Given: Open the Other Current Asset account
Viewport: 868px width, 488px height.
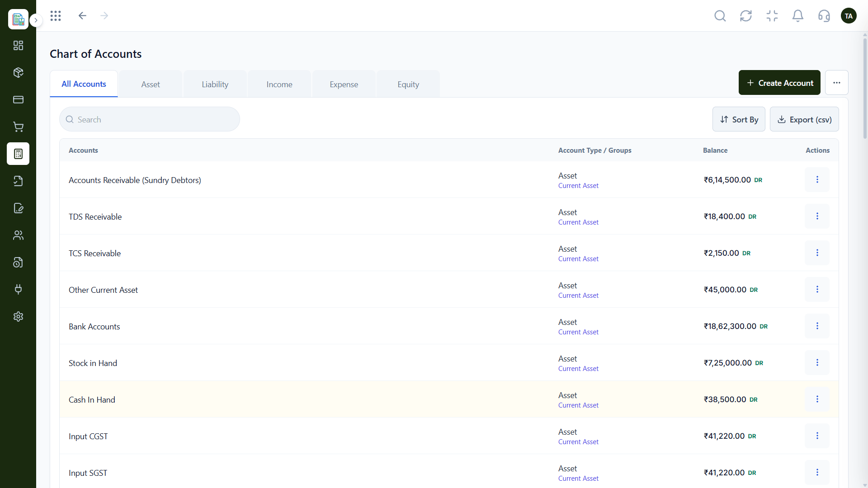Looking at the screenshot, I should (103, 290).
